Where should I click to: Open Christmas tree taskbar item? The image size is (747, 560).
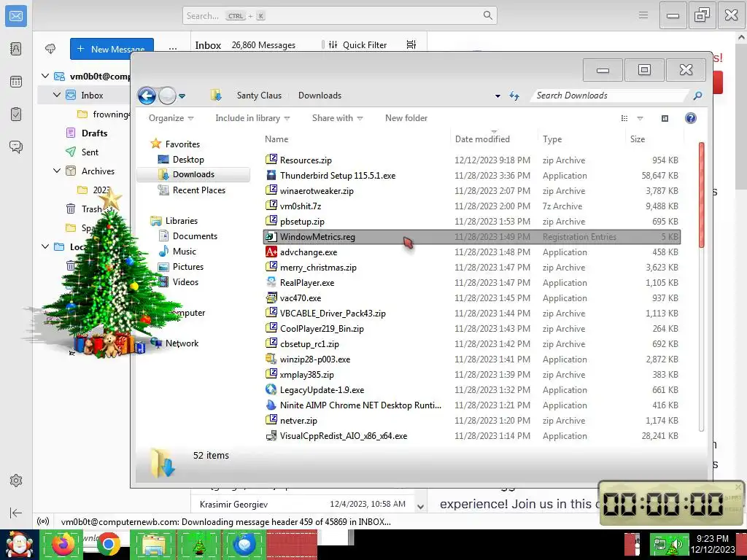[199, 545]
